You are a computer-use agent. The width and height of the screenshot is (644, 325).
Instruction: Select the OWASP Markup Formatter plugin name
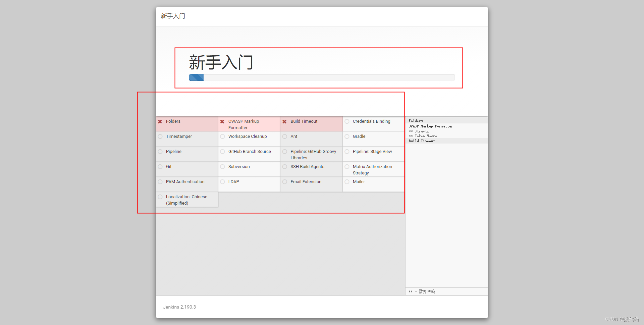coord(244,124)
